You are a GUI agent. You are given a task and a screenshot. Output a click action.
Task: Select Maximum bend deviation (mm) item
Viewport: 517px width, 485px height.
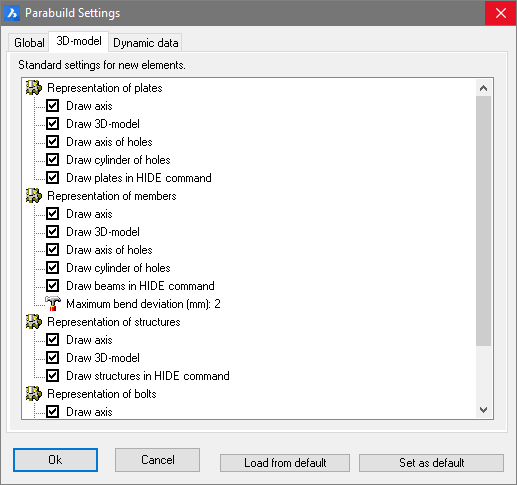point(143,304)
